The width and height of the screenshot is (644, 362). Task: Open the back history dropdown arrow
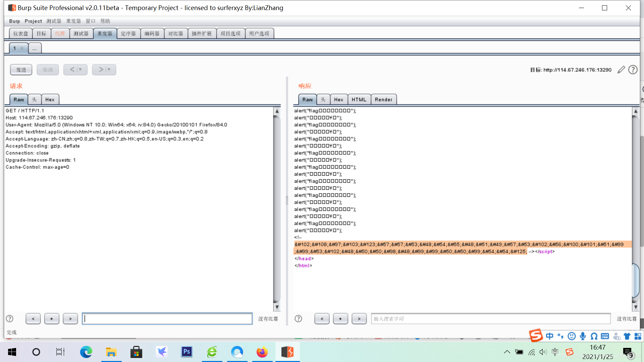[x=80, y=70]
